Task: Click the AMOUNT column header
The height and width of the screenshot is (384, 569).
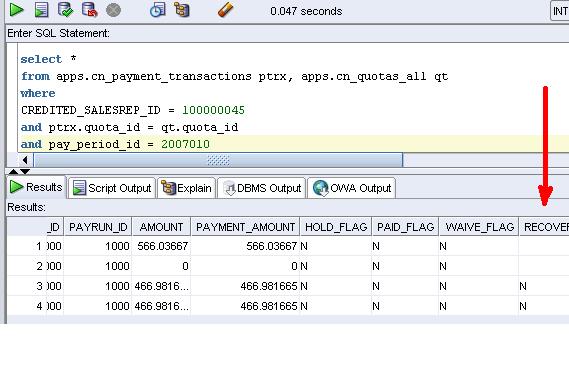Action: click(x=161, y=227)
